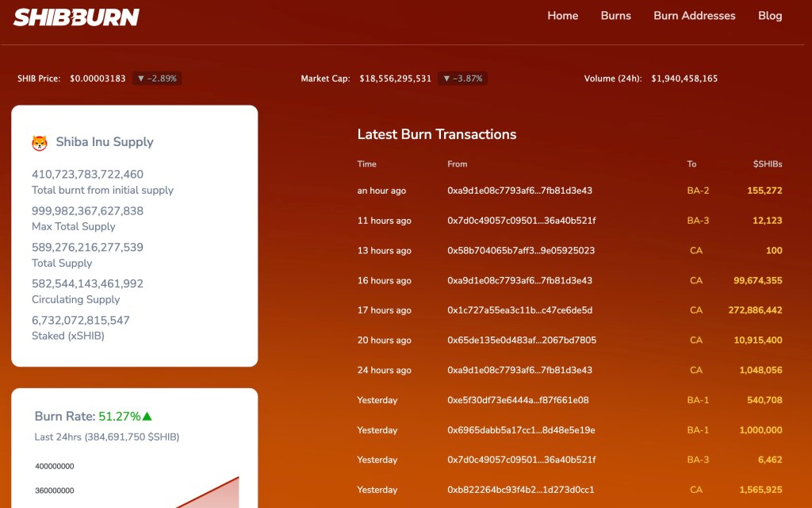812x508 pixels.
Task: Go to the Burns page
Action: coord(615,16)
